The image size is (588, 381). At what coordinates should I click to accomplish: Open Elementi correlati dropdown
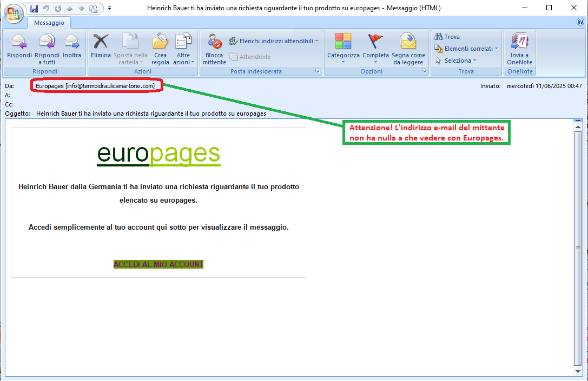click(x=466, y=49)
